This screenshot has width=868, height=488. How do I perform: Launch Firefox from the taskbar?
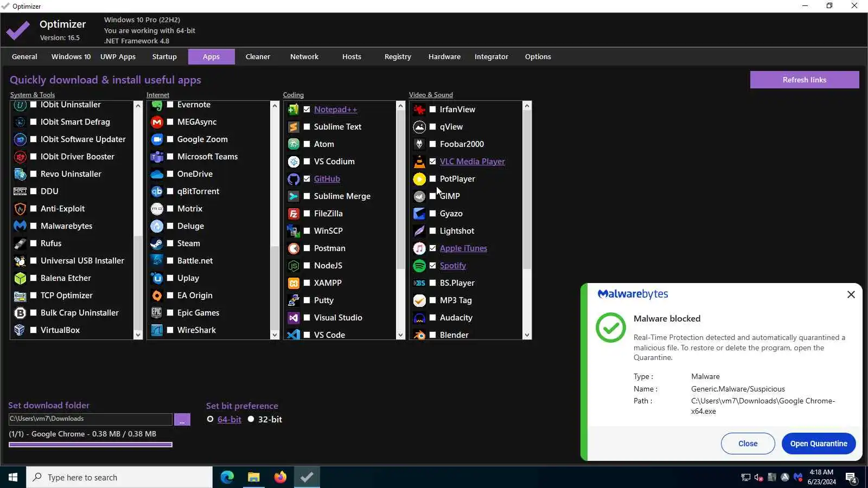click(280, 477)
